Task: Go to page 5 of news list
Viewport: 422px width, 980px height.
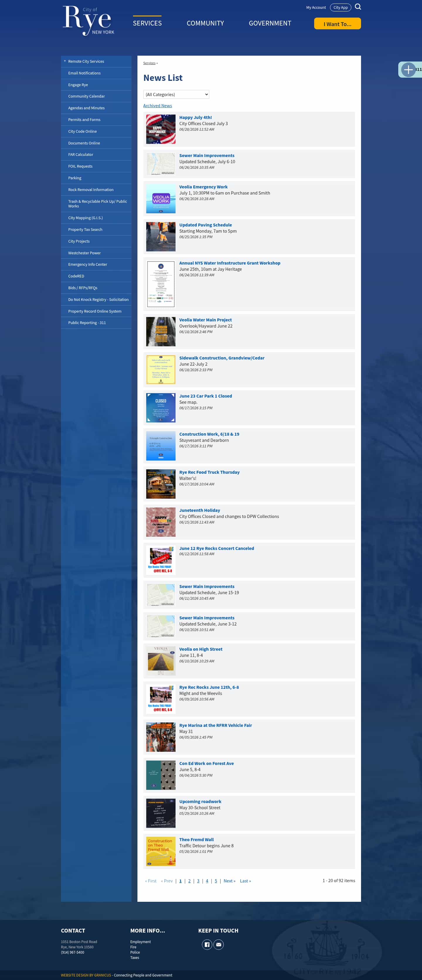Action: click(x=216, y=881)
